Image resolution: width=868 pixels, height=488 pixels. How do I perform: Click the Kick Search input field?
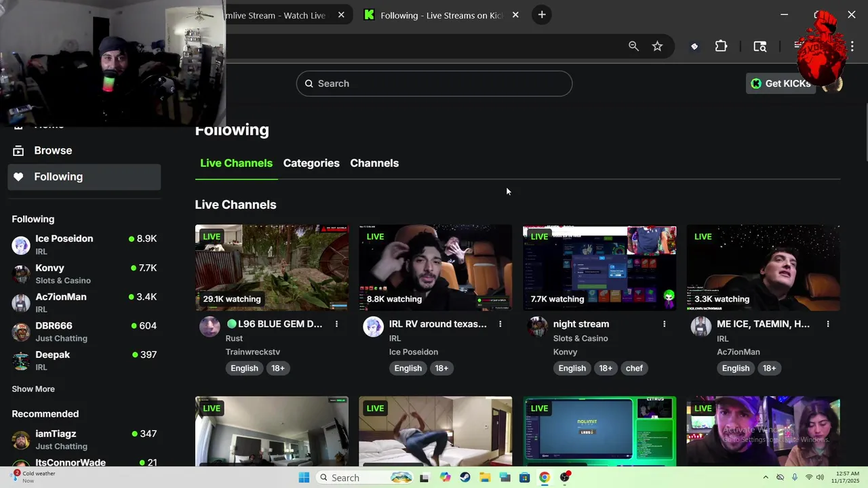pyautogui.click(x=434, y=83)
